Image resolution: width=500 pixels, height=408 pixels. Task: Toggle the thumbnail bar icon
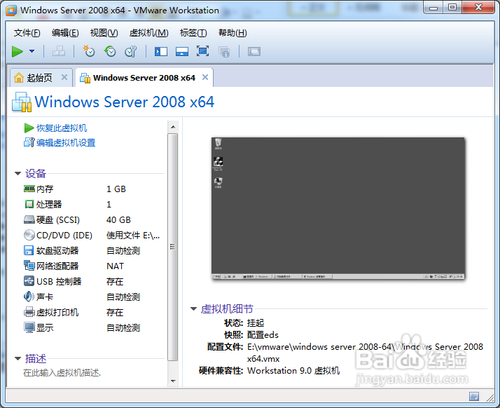coord(182,52)
